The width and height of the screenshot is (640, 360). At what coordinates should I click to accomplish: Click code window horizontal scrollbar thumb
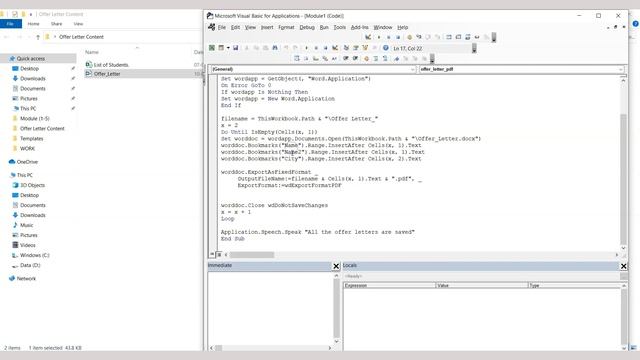click(x=251, y=255)
